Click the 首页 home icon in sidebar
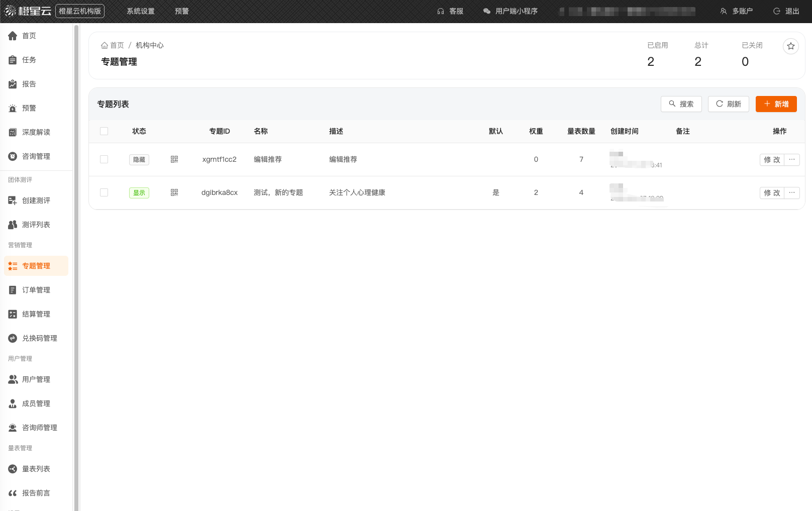The image size is (812, 511). point(13,36)
